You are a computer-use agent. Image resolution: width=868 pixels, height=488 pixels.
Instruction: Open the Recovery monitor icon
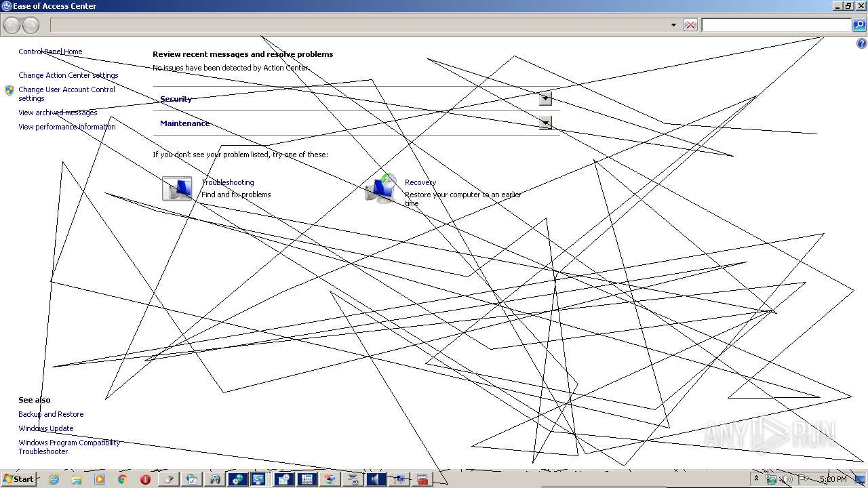click(x=380, y=188)
